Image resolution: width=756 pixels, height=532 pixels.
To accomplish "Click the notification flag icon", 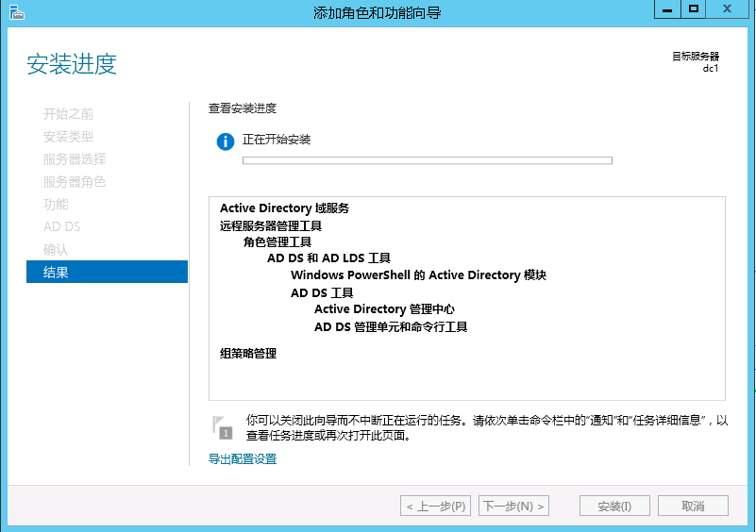I will 222,427.
